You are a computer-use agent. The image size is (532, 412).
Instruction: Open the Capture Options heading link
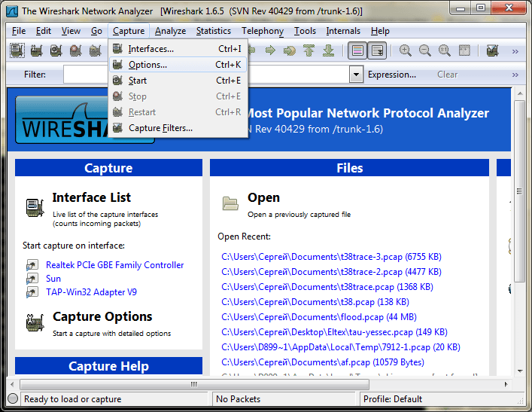click(x=102, y=316)
